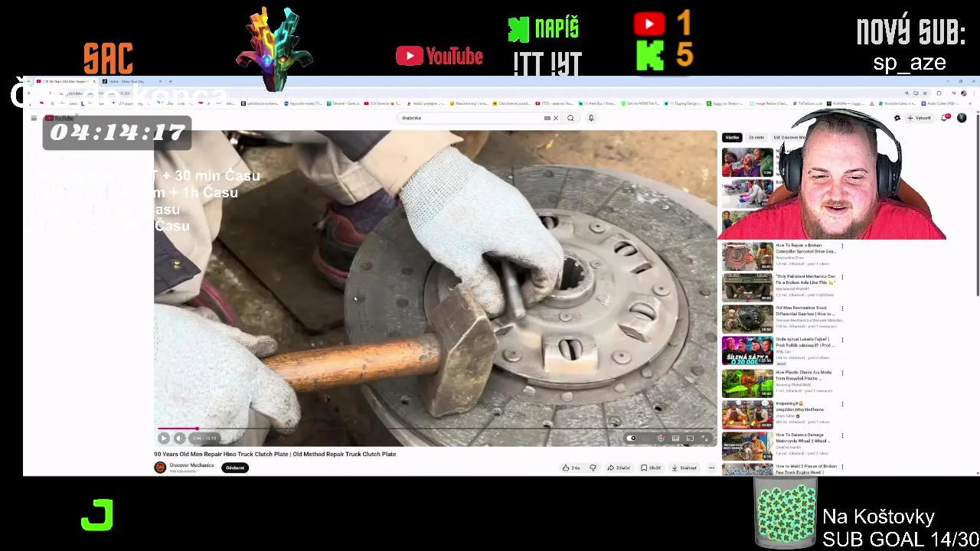Open options for Plastic Chairs video
This screenshot has height=551, width=980.
(842, 373)
